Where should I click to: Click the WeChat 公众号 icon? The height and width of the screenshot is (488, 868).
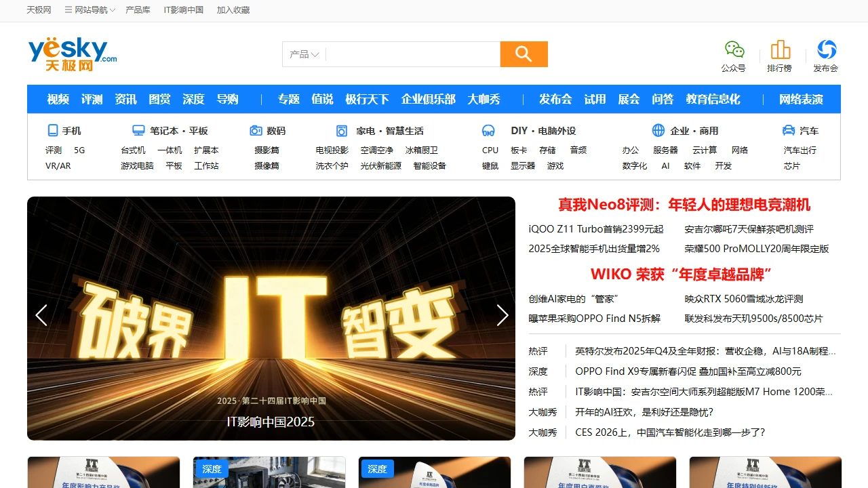click(x=734, y=49)
